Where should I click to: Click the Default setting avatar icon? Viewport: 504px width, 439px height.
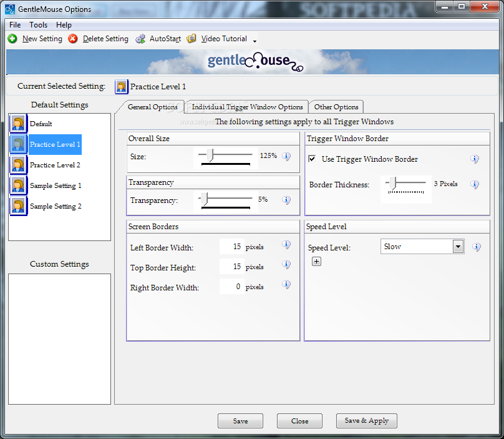[x=18, y=124]
